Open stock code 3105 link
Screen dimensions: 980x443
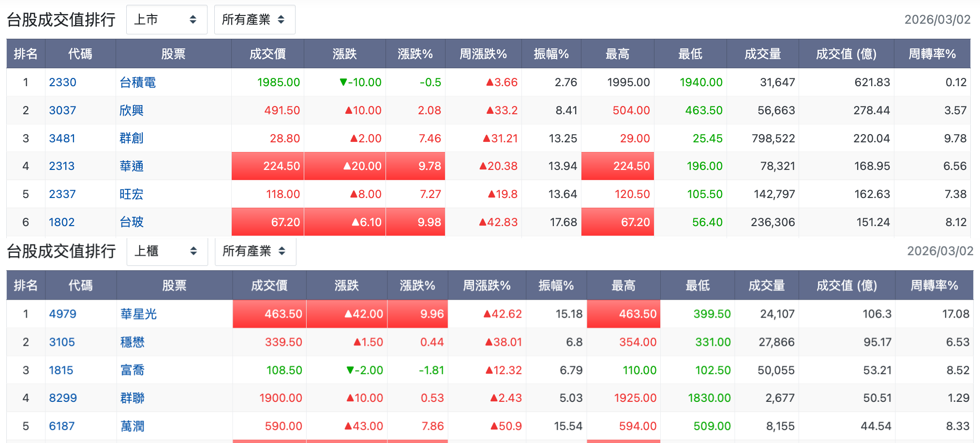coord(62,342)
